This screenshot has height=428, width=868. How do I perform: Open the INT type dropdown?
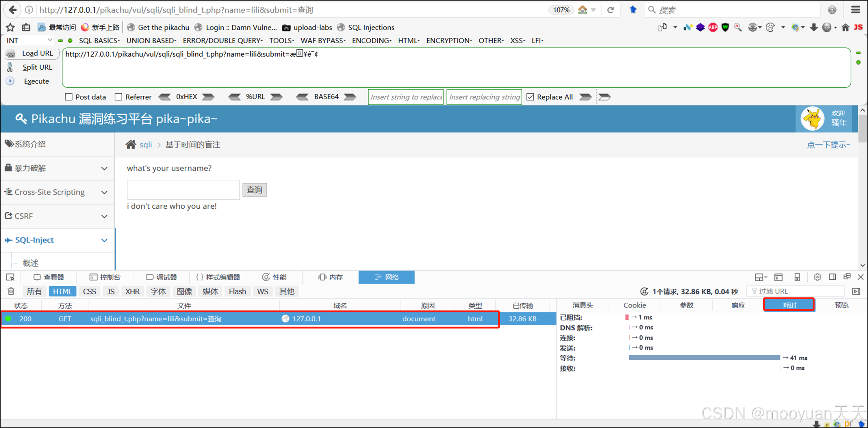(x=29, y=40)
